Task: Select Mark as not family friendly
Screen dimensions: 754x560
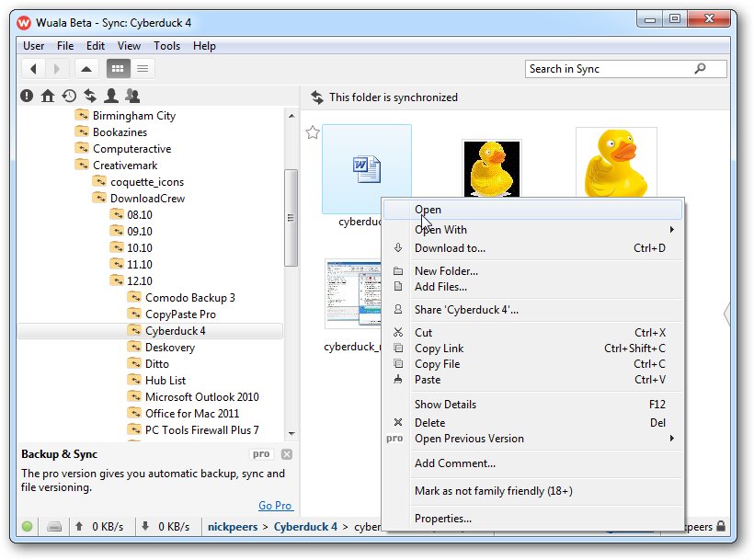Action: (532, 491)
